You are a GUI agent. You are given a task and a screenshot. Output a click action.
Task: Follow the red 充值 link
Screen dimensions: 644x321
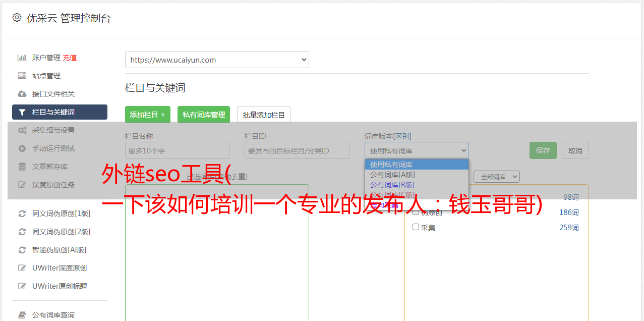(70, 58)
